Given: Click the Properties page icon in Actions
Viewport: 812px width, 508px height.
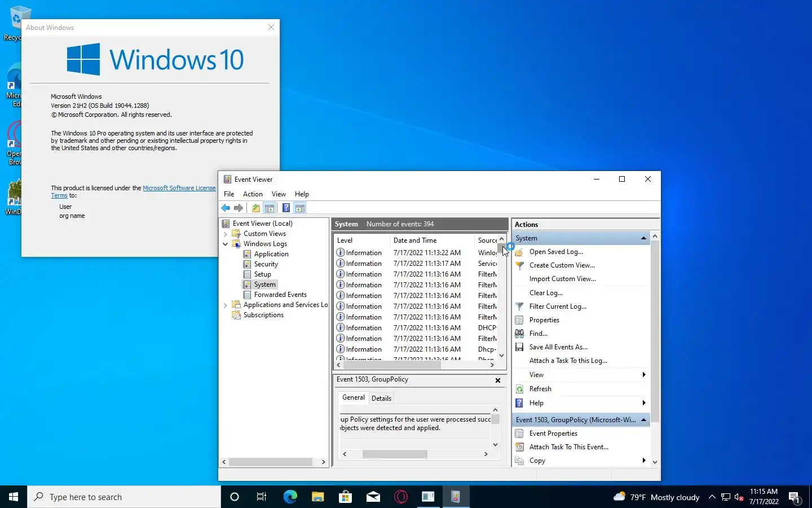Looking at the screenshot, I should click(519, 320).
